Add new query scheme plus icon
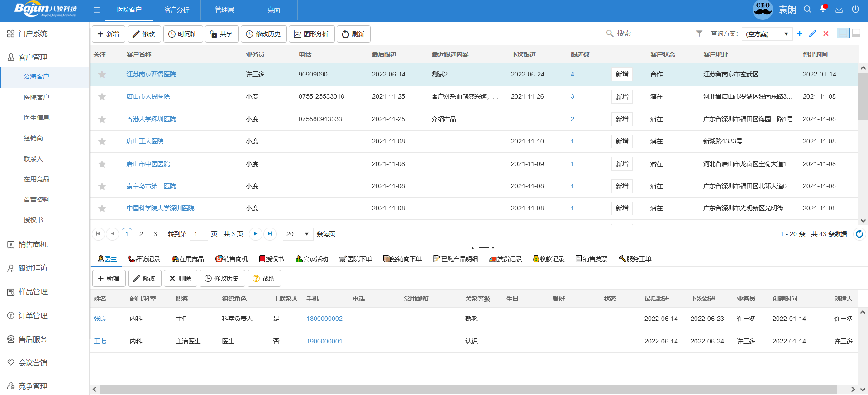Screen dimensions: 868x395 [800, 33]
